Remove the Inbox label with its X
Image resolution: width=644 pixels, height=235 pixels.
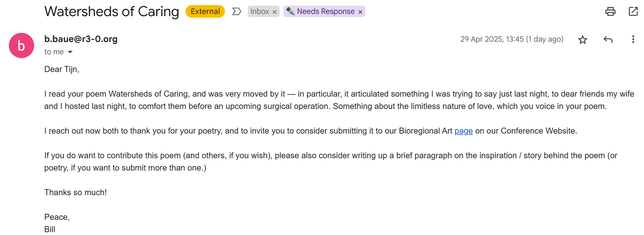tap(275, 12)
